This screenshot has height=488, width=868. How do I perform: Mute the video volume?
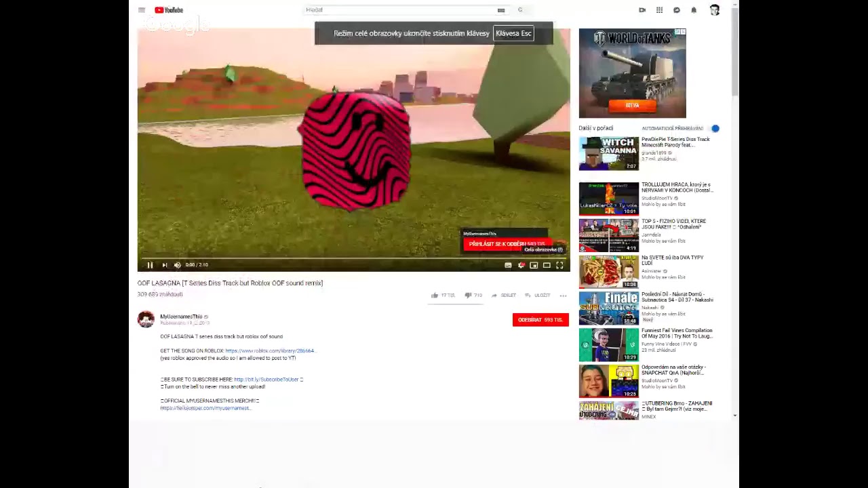coord(177,265)
